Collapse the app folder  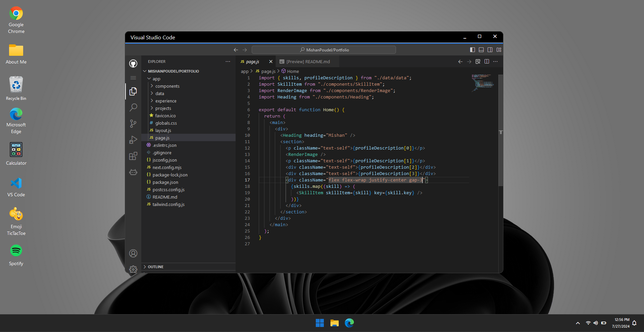point(189,79)
